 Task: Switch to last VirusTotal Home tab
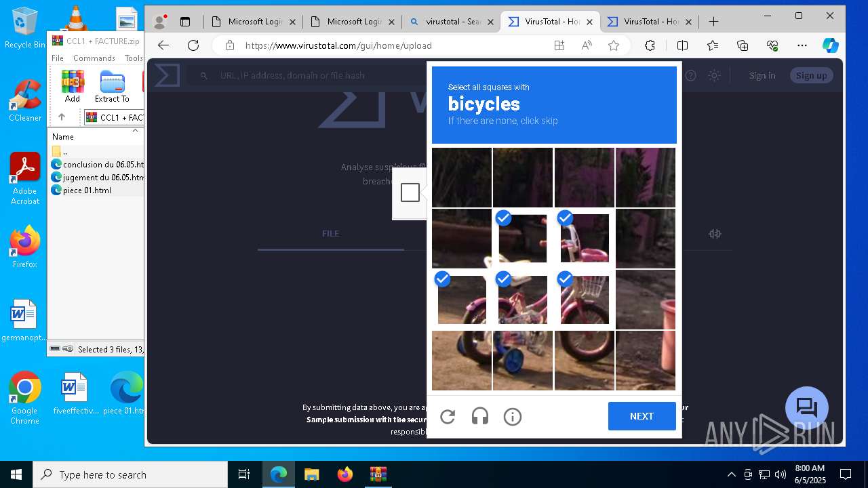649,22
